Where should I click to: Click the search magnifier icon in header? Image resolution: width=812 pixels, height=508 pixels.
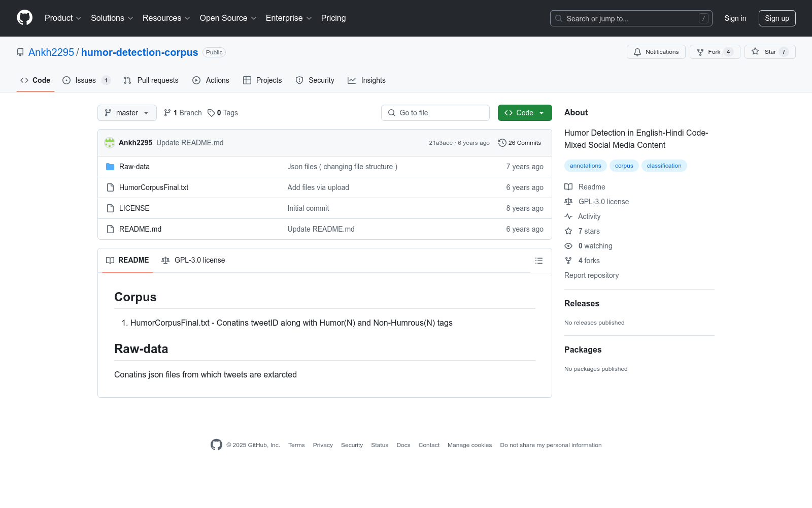coord(559,18)
